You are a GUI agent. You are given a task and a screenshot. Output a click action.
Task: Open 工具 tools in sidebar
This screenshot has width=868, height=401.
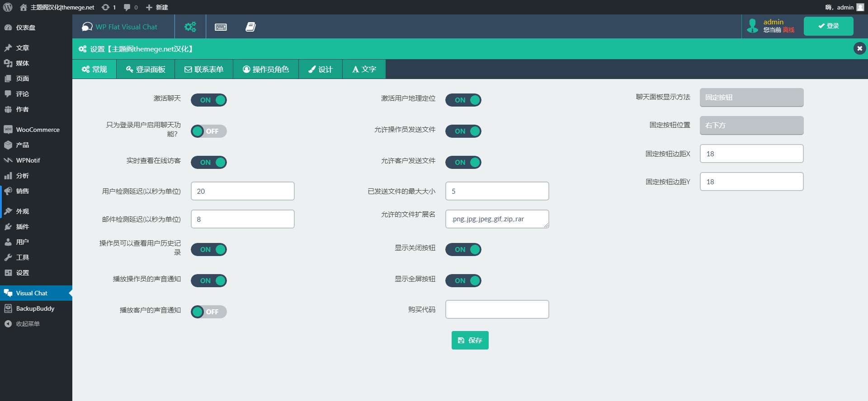[x=36, y=257]
